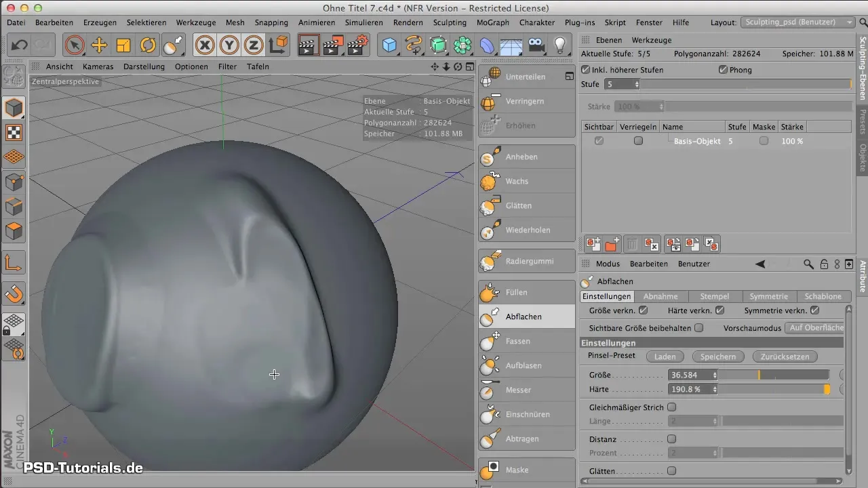Enable Gleichmäßiger Strich checkbox
The width and height of the screenshot is (868, 488).
(x=671, y=407)
